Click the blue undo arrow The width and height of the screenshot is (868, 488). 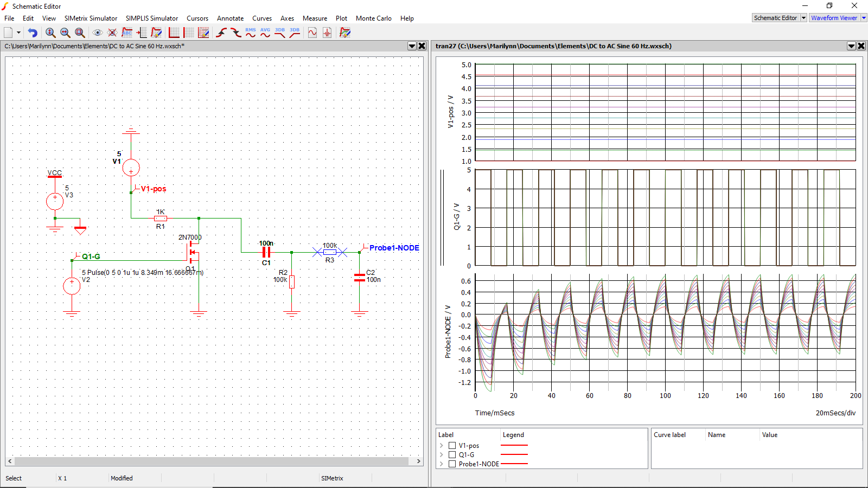tap(33, 33)
